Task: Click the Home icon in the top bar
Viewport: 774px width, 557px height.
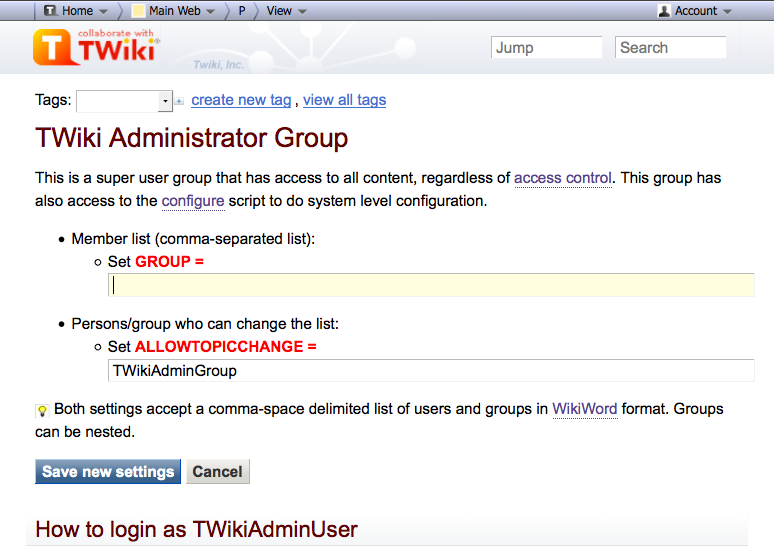Action: click(x=50, y=11)
